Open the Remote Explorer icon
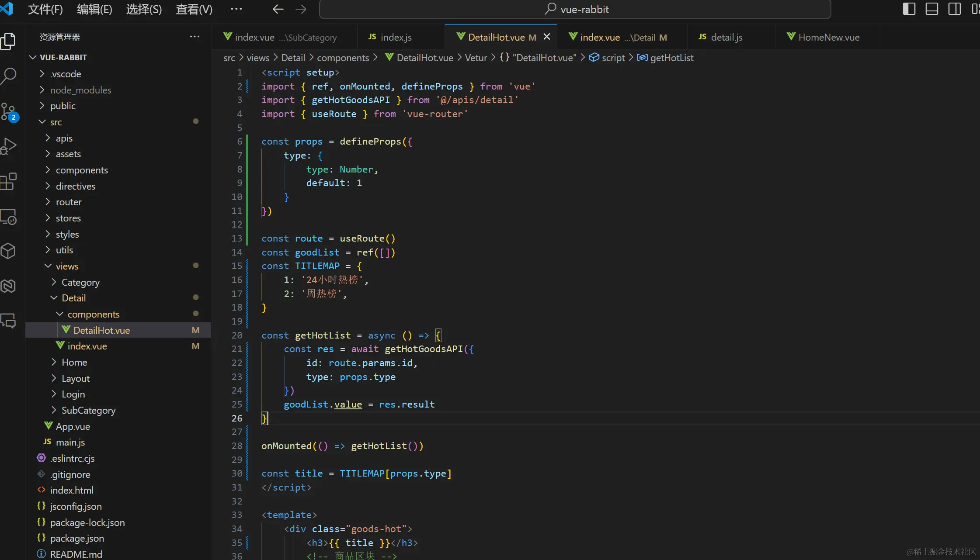Image resolution: width=980 pixels, height=560 pixels. 8,217
